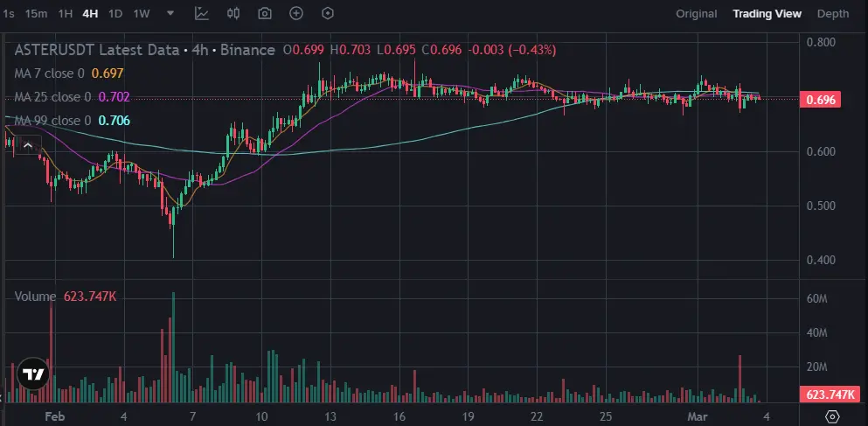Collapse the indicator legend with chevron button
Image resolution: width=868 pixels, height=426 pixels.
pos(28,146)
